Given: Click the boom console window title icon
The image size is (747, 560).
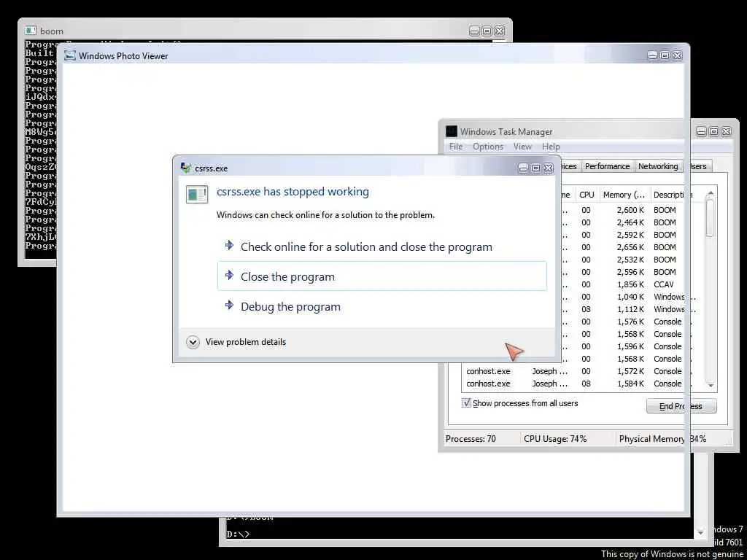Looking at the screenshot, I should pos(31,31).
